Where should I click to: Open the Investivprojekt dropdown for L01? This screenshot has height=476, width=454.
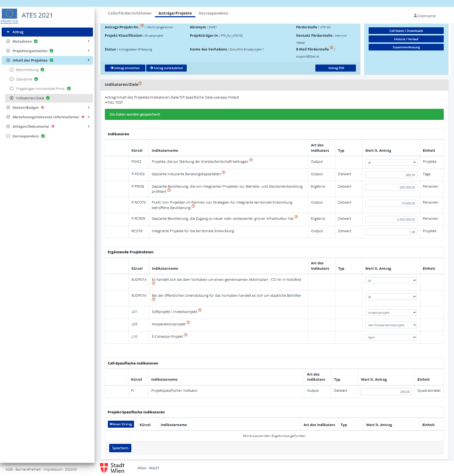tap(391, 313)
